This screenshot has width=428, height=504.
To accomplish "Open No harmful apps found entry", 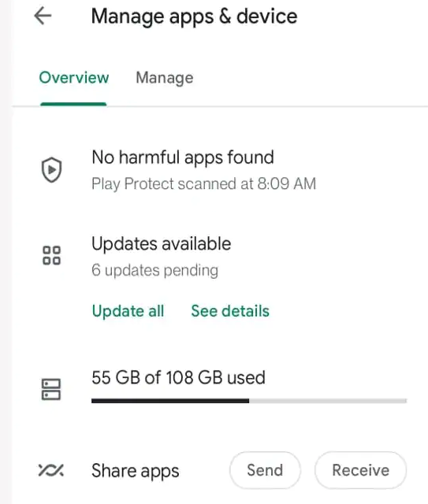I will 183,157.
